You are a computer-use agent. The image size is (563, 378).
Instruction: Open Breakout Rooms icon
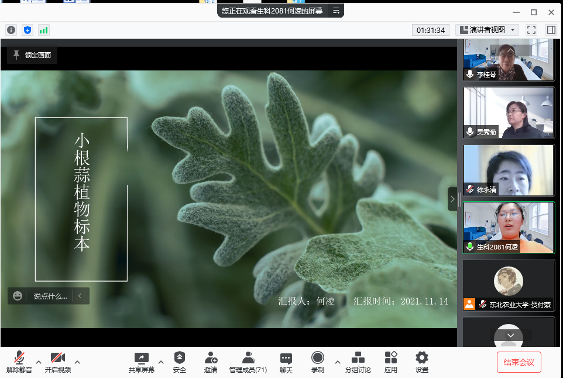(x=358, y=362)
